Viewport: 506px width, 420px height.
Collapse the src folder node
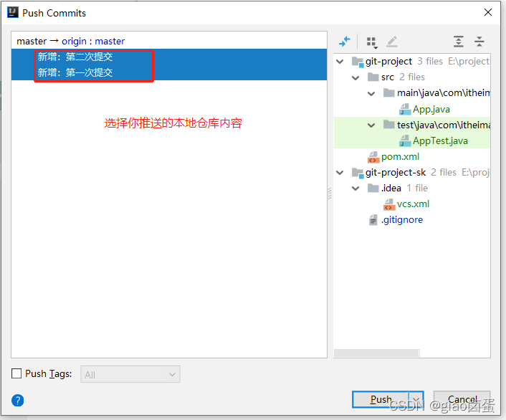(355, 77)
